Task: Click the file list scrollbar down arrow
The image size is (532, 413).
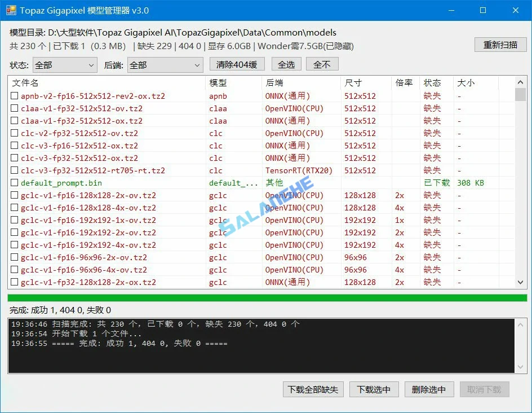Action: click(521, 282)
